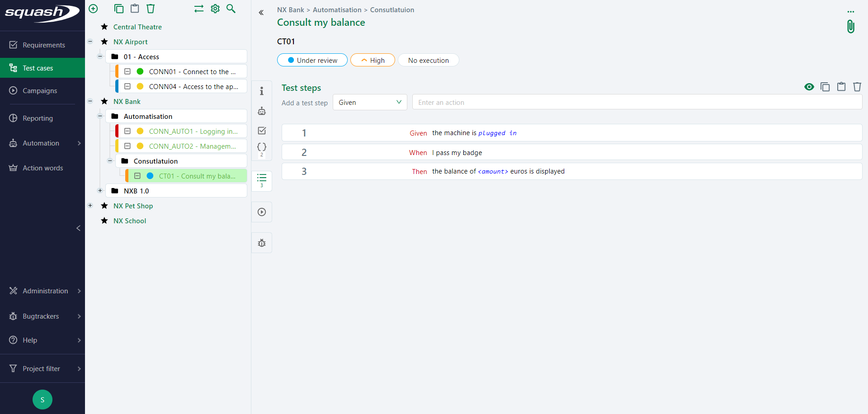868x414 pixels.
Task: Create a new test case with plus icon
Action: point(93,9)
